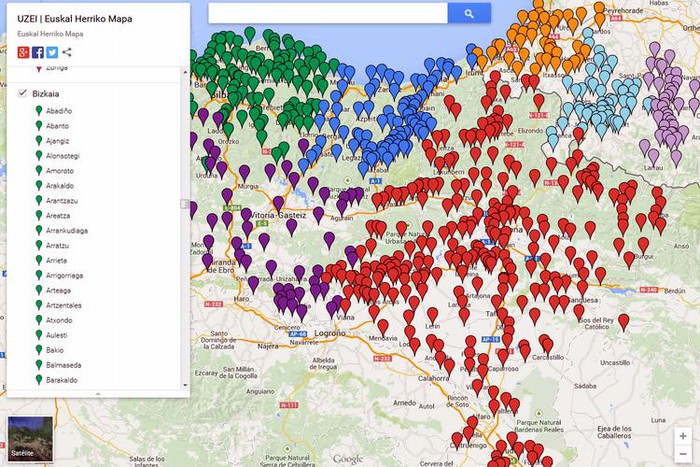Viewport: 700px width, 467px height.
Task: Select Arrieta in the list
Action: coord(56,260)
